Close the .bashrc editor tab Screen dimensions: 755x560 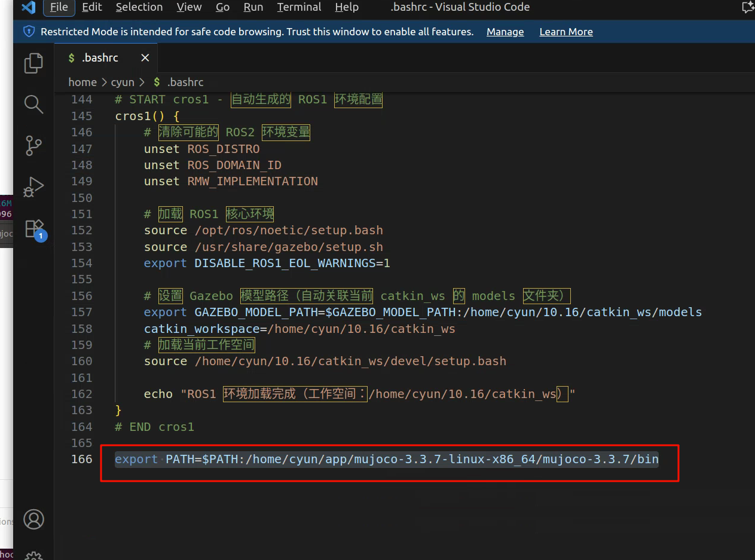click(145, 58)
